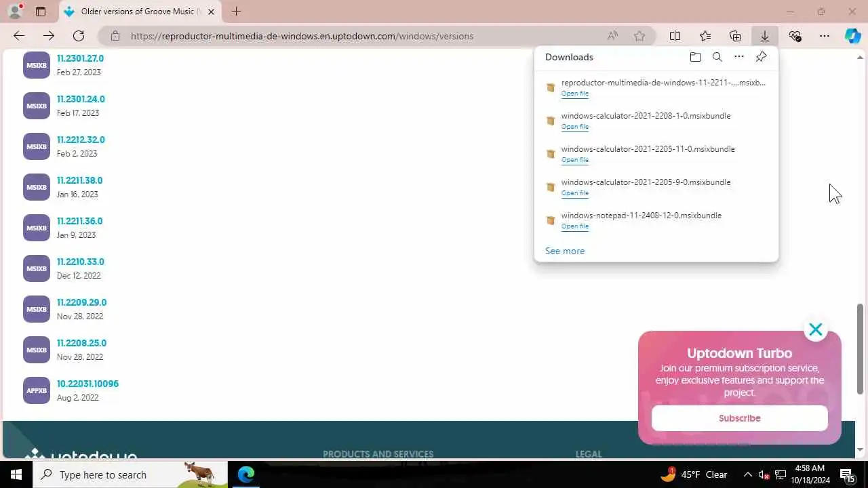Open downloads folder from Downloads panel

(x=695, y=57)
